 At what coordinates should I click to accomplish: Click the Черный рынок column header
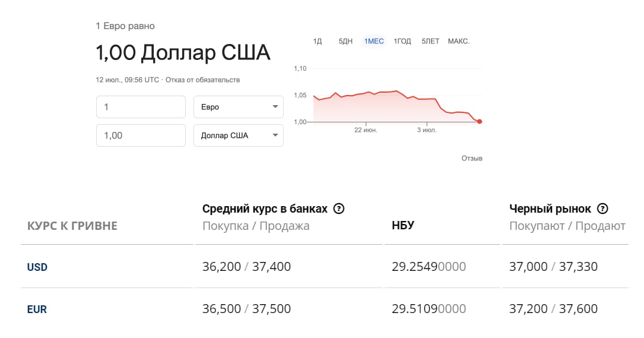pyautogui.click(x=550, y=209)
